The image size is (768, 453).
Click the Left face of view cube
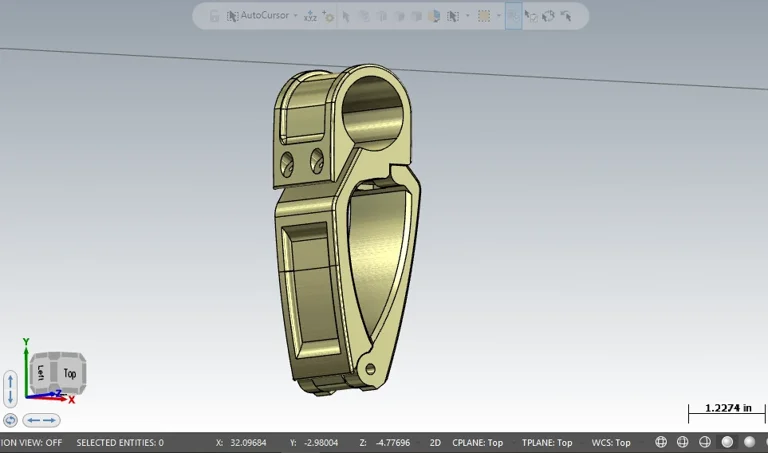tap(42, 372)
